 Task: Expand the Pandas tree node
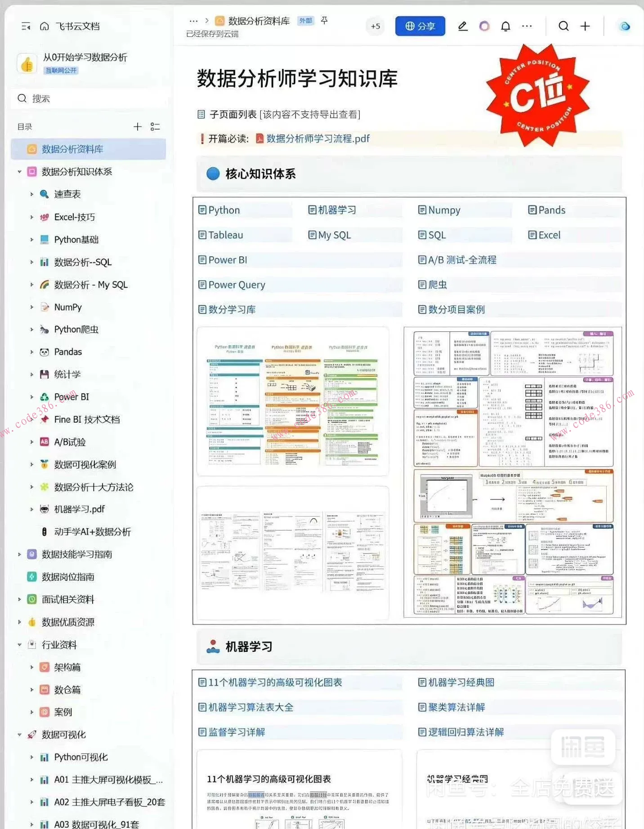tap(31, 352)
